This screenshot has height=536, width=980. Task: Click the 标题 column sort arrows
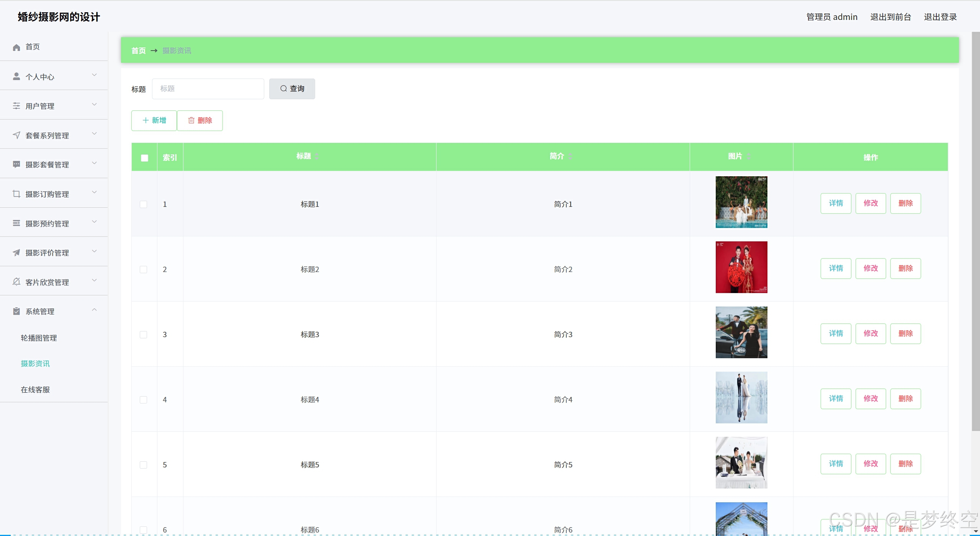(317, 156)
